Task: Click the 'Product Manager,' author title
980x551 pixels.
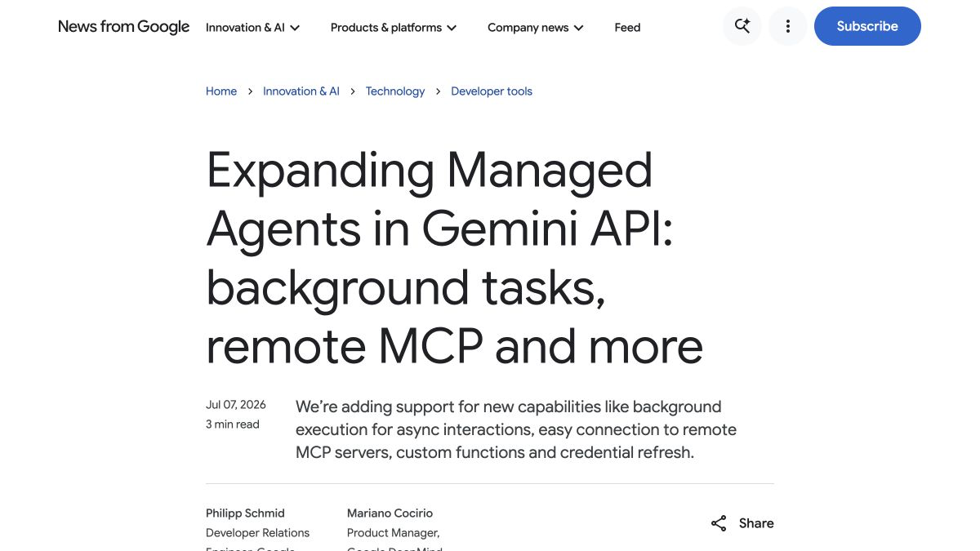Action: pos(394,533)
